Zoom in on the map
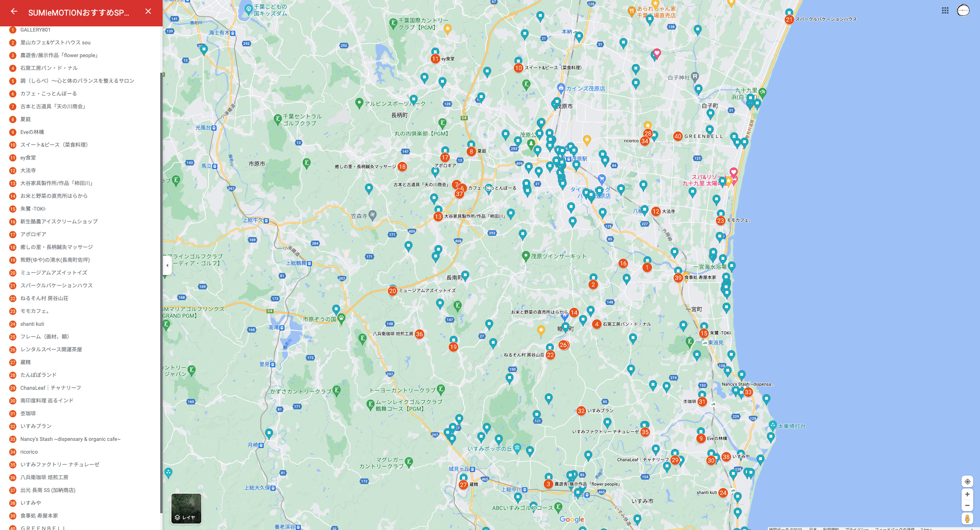980x530 pixels. click(967, 494)
